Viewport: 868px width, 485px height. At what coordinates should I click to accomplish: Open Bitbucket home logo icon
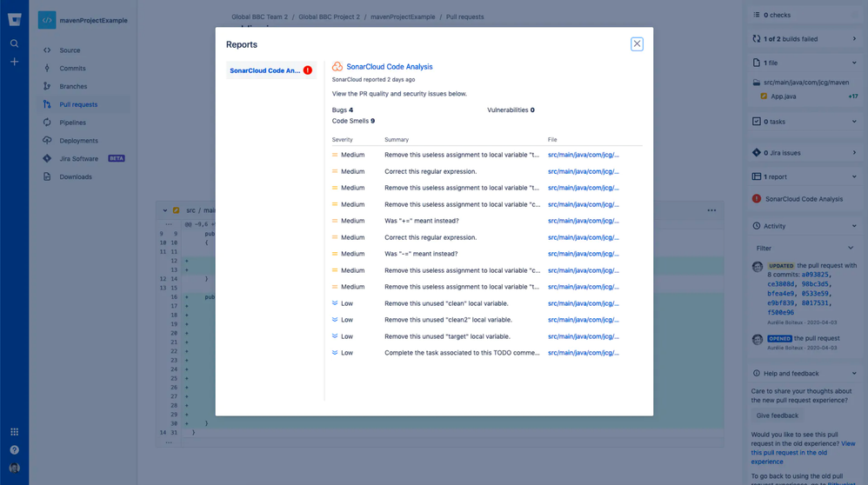click(x=15, y=20)
